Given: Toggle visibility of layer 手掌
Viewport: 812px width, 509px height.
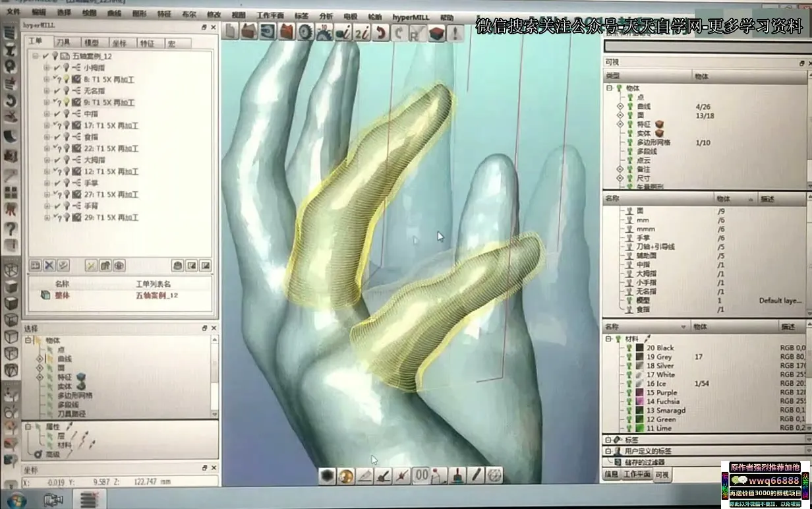Looking at the screenshot, I should pyautogui.click(x=629, y=237).
